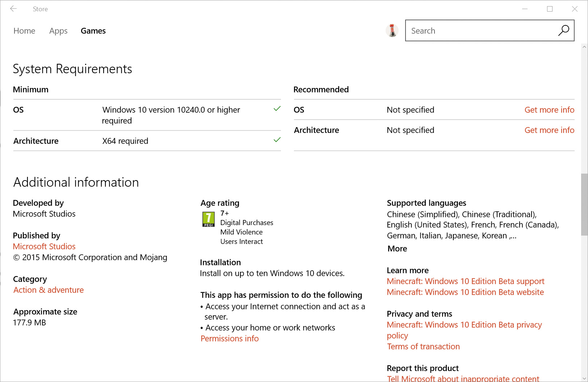The width and height of the screenshot is (588, 382).
Task: Open the Microsoft Studios publisher link
Action: point(44,246)
